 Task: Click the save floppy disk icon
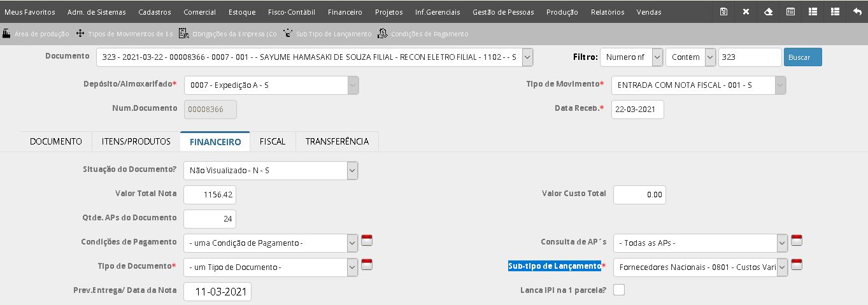click(x=723, y=11)
